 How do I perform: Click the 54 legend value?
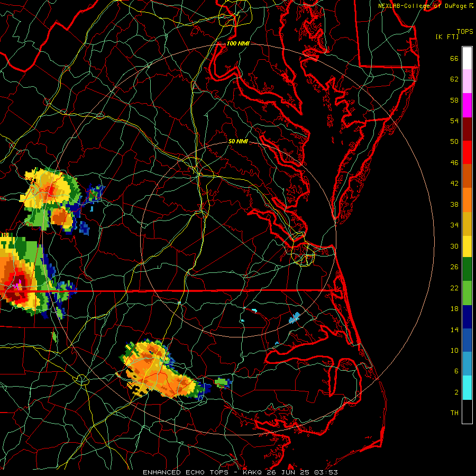click(454, 121)
